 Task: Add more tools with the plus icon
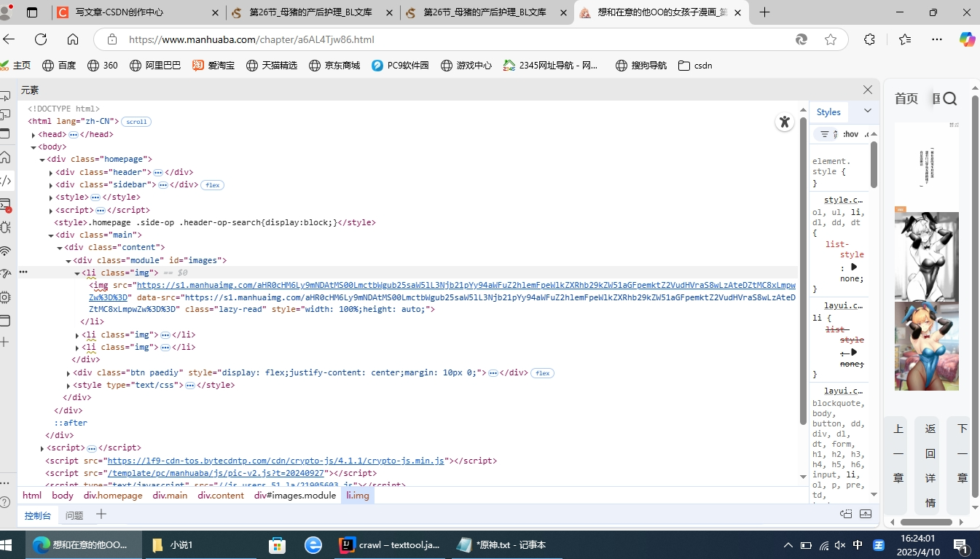4,342
